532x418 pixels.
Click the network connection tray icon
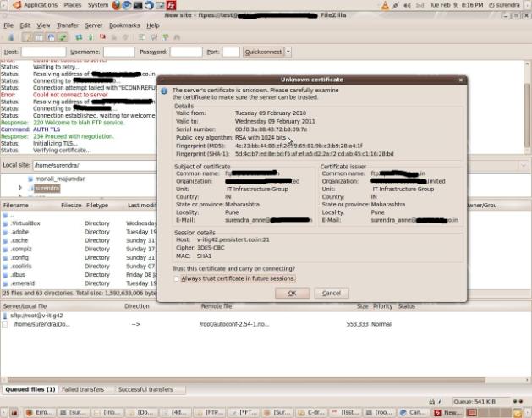click(396, 5)
